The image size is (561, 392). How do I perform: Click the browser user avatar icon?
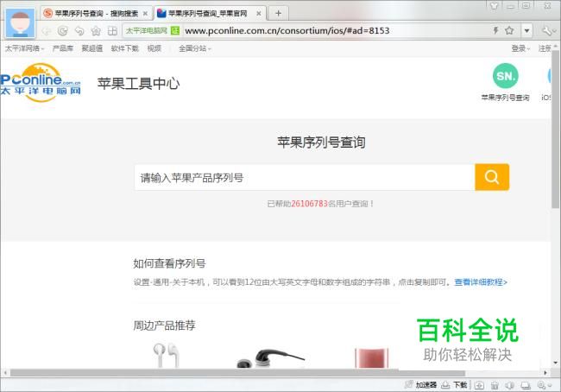[x=21, y=23]
